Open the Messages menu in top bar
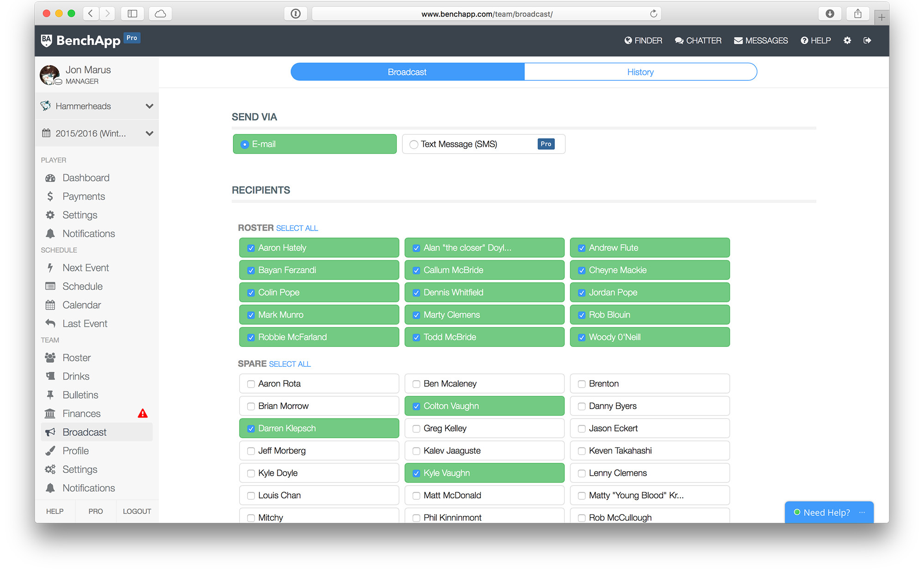 (760, 41)
